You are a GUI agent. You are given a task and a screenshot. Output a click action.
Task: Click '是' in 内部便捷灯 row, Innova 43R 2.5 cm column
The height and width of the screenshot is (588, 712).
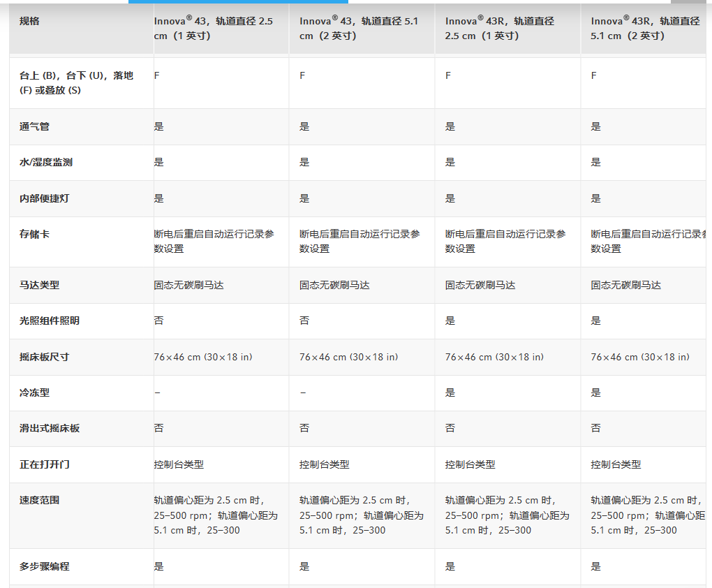tap(450, 198)
